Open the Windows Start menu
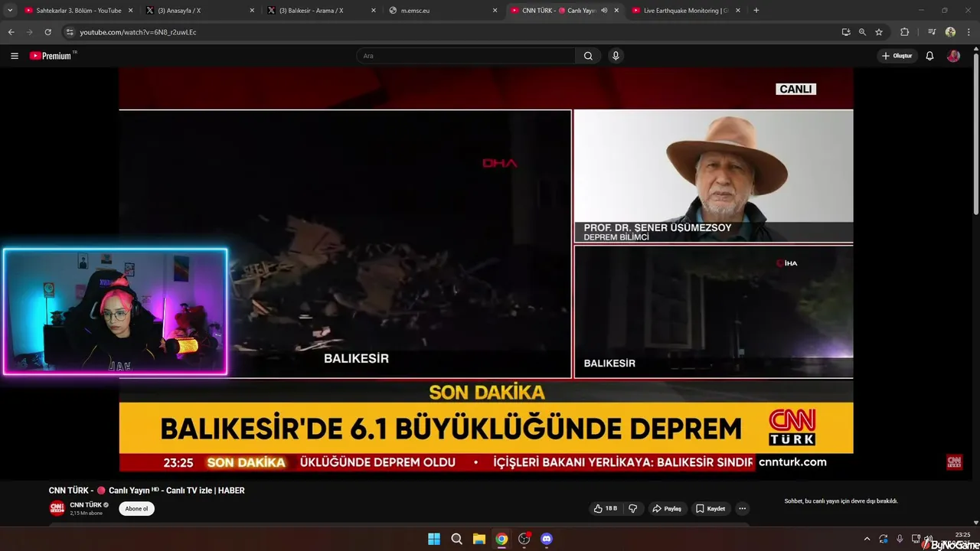 tap(434, 539)
